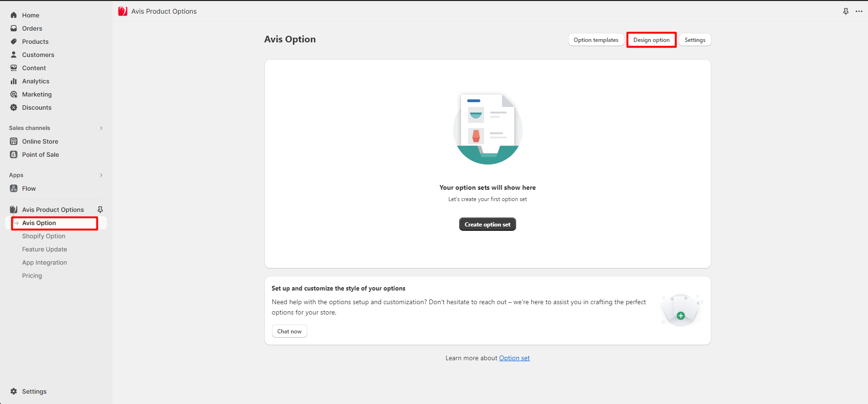Click the Home icon in sidebar
Screen dimensions: 868x404
point(14,15)
